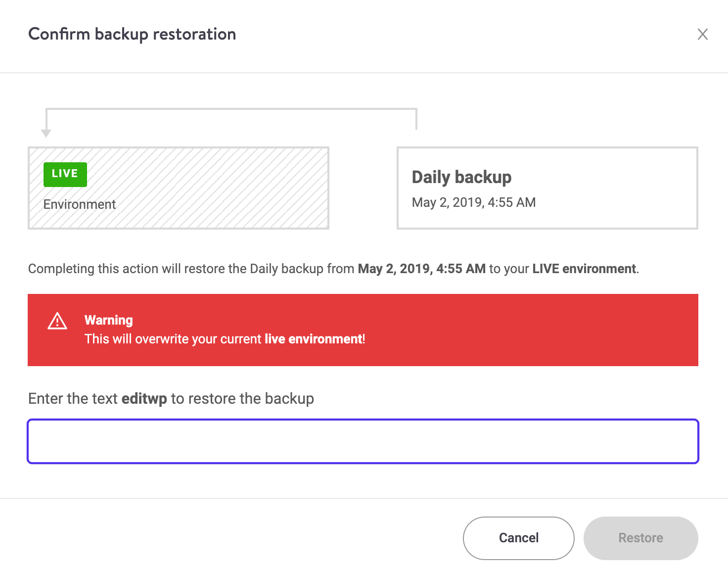Click the live environment bold warning text

tap(314, 339)
